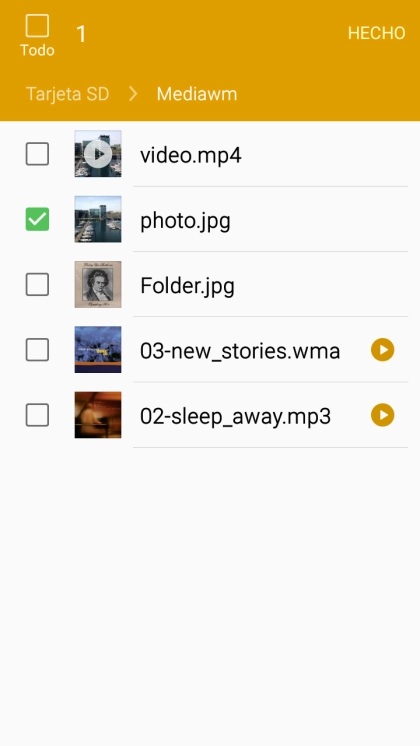Viewport: 420px width, 746px height.
Task: Tap the video.mp4 file name
Action: 191,155
